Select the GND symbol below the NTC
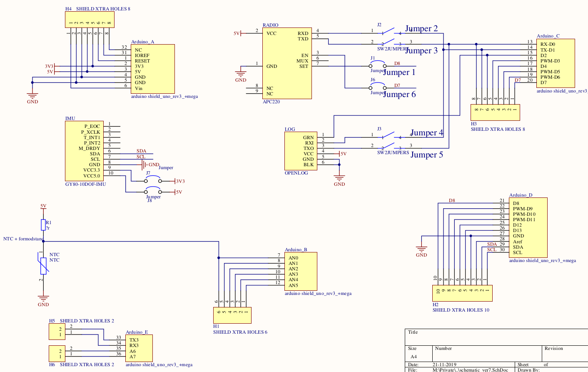The width and height of the screenshot is (588, 372). coord(43,299)
